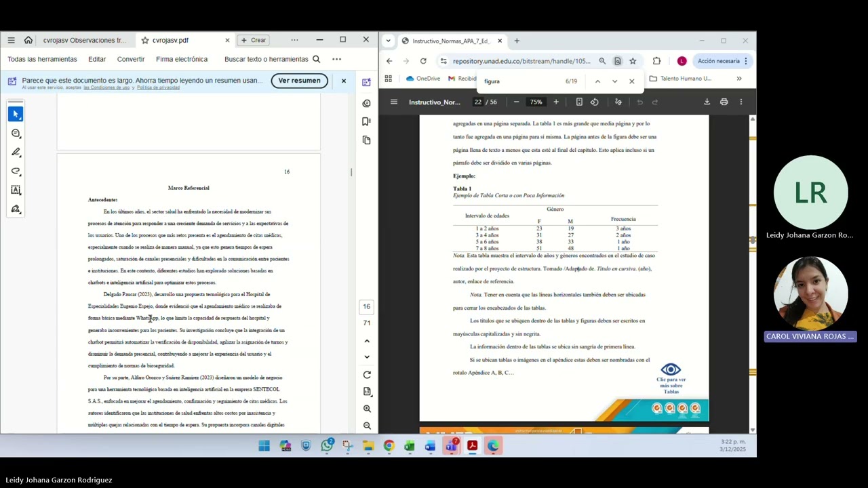Image resolution: width=868 pixels, height=488 pixels.
Task: Zoom in in Chrome PDF viewer
Action: pyautogui.click(x=556, y=102)
